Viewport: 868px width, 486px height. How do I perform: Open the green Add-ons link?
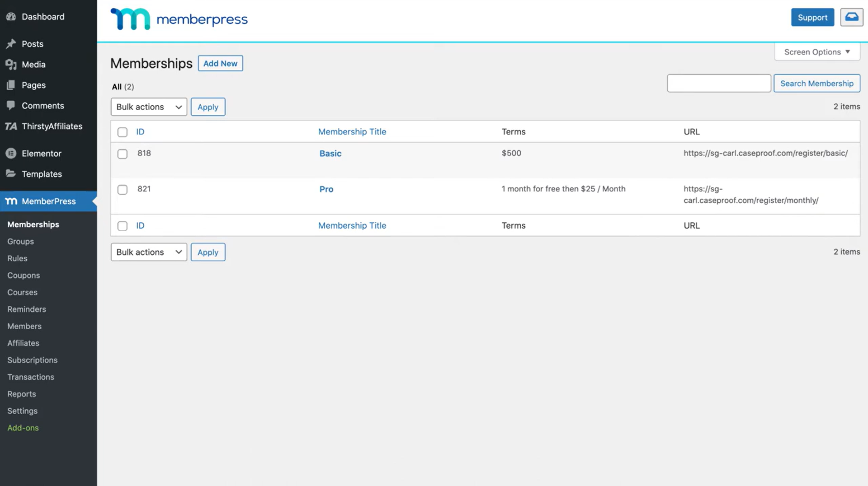(23, 428)
